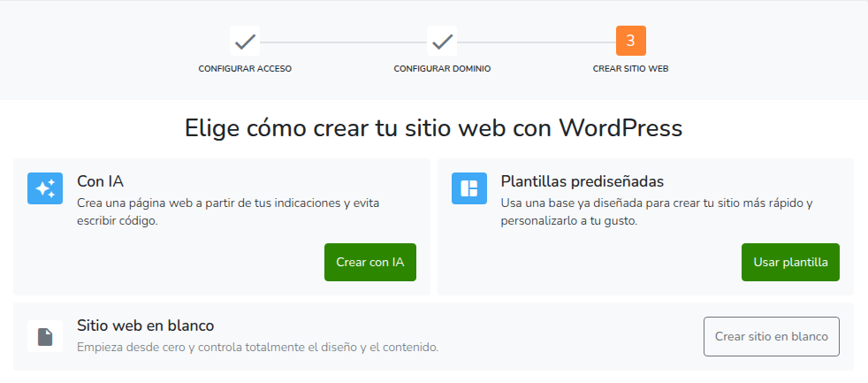Click the blue template layout icon
This screenshot has width=868, height=383.
[469, 188]
